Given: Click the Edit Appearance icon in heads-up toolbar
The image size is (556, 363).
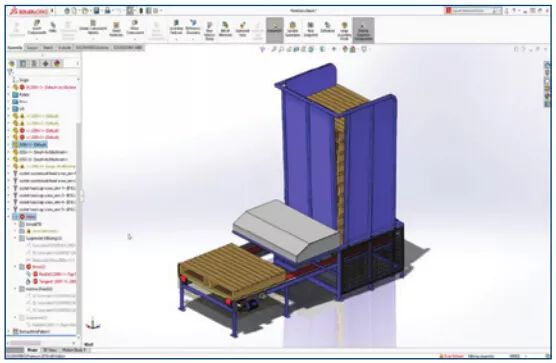Looking at the screenshot, I should (x=345, y=50).
